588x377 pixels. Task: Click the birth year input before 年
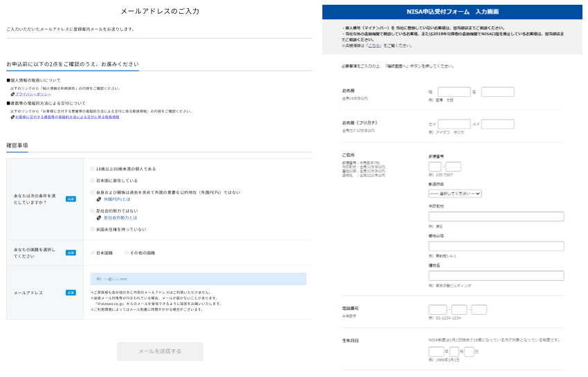[x=436, y=352]
